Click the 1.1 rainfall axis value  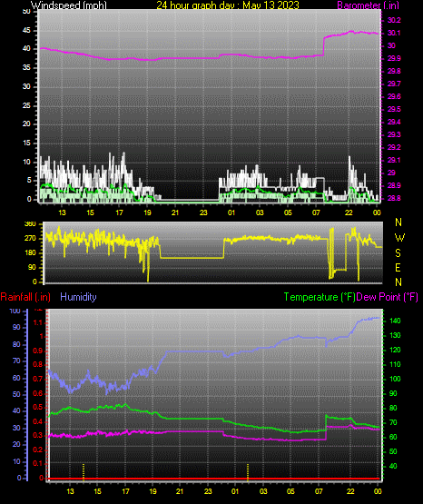(38, 322)
